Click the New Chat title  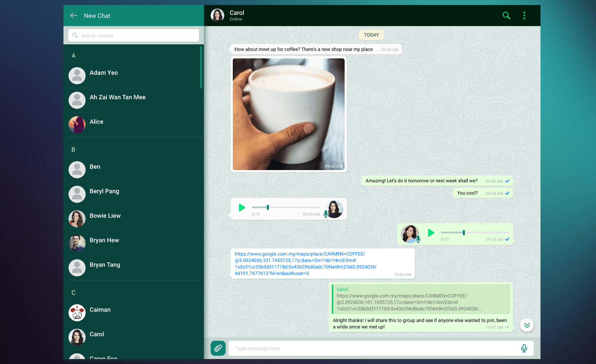pos(97,16)
